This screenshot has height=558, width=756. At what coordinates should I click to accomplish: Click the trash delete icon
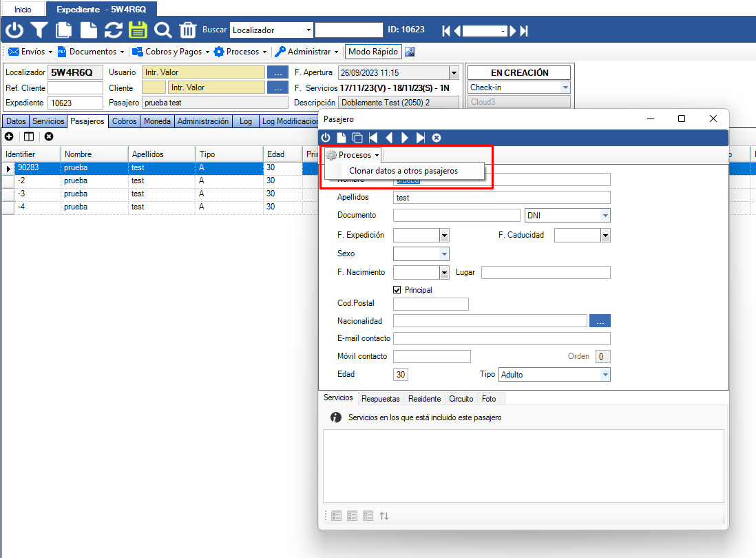187,30
